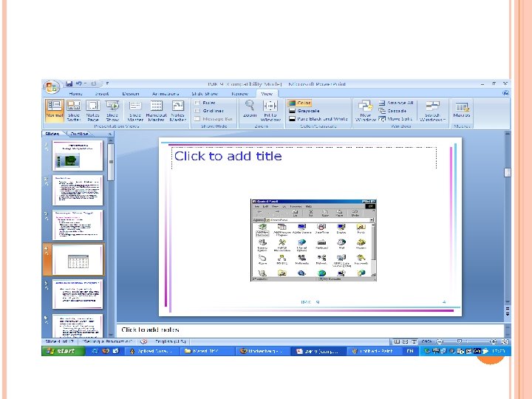Click the EN language indicator on taskbar
This screenshot has width=532, height=399.
click(410, 351)
